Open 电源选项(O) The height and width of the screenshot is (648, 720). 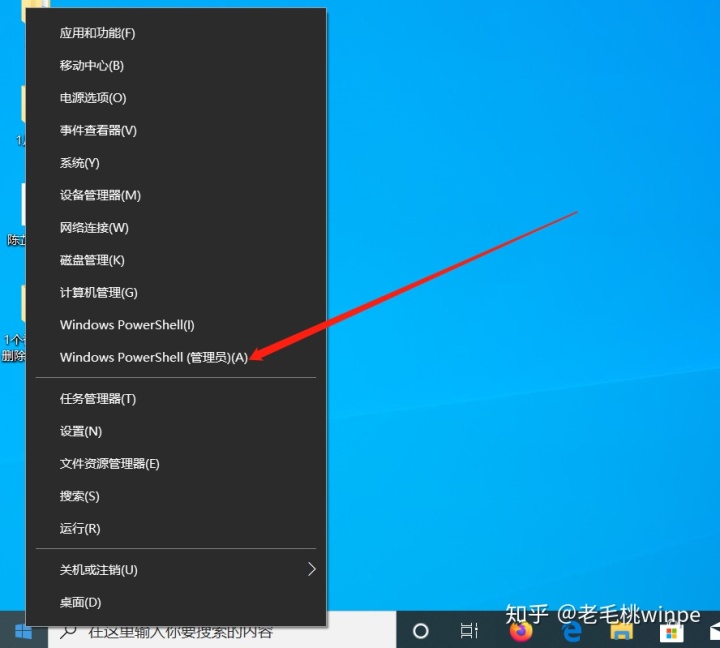[176, 98]
